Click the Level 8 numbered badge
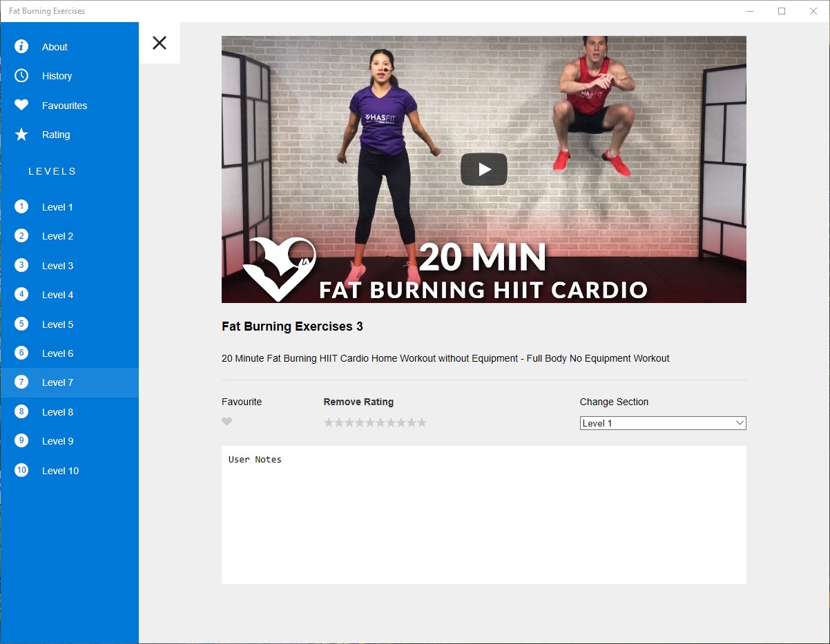 tap(21, 411)
